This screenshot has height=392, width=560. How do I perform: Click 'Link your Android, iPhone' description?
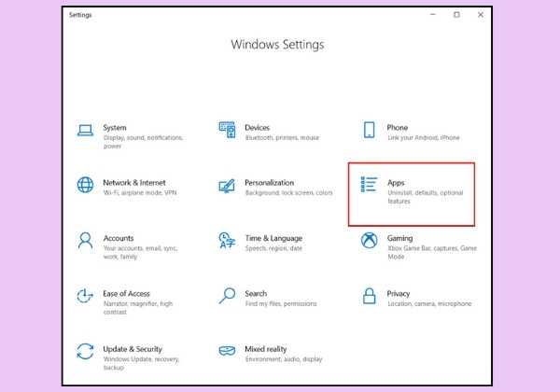click(424, 138)
